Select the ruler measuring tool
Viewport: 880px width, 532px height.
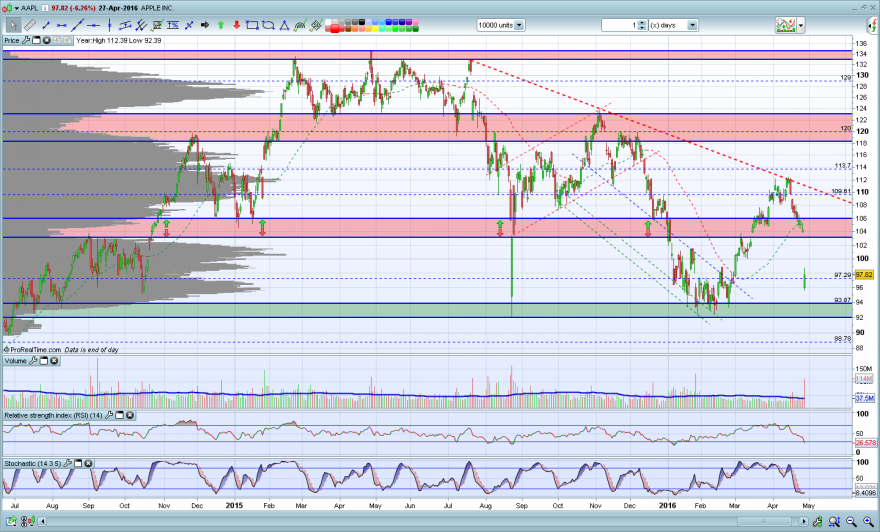30,25
